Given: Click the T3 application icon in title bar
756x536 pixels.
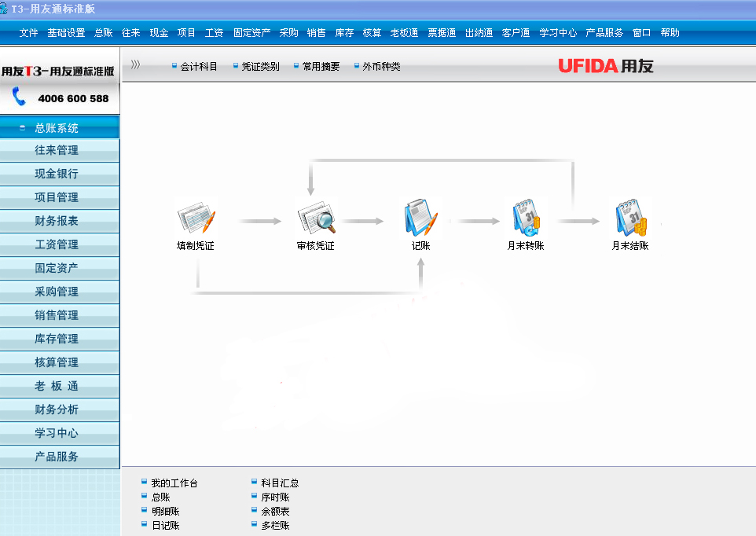Looking at the screenshot, I should tap(4, 8).
